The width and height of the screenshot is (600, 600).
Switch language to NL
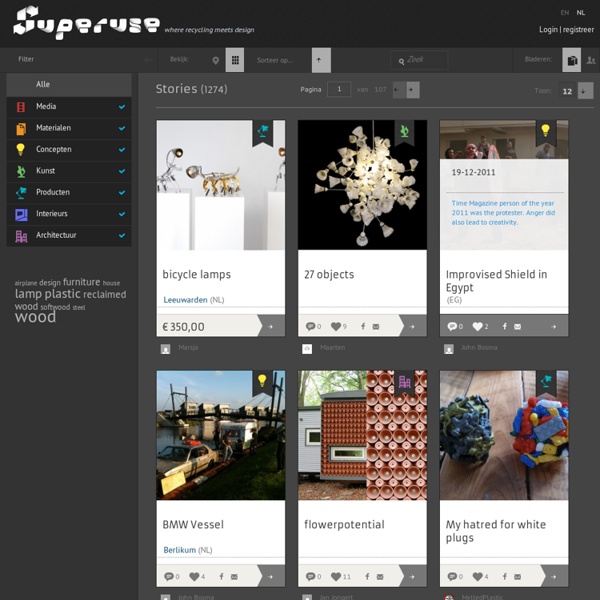click(580, 13)
